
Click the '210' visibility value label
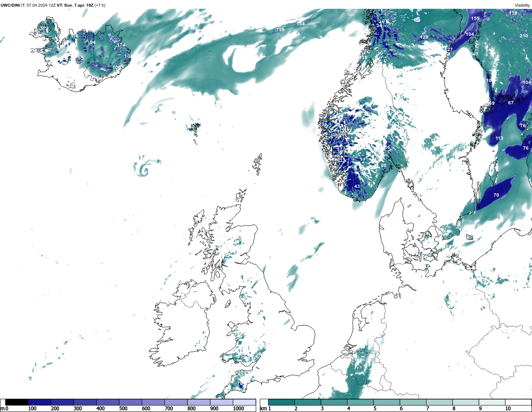524,36
